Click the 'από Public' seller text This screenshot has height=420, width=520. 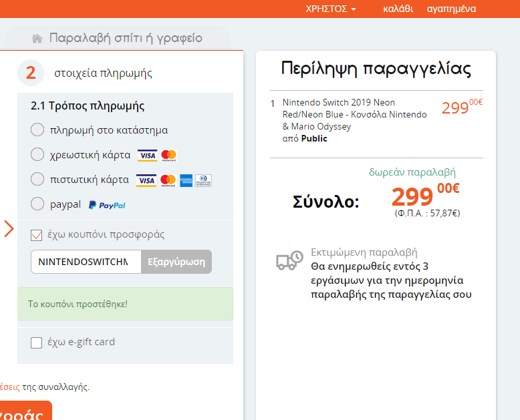[305, 138]
